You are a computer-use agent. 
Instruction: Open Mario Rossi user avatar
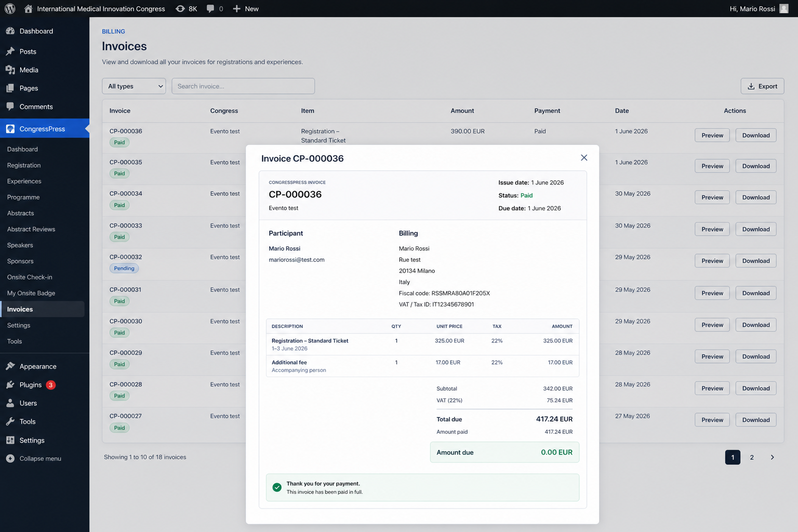(784, 9)
